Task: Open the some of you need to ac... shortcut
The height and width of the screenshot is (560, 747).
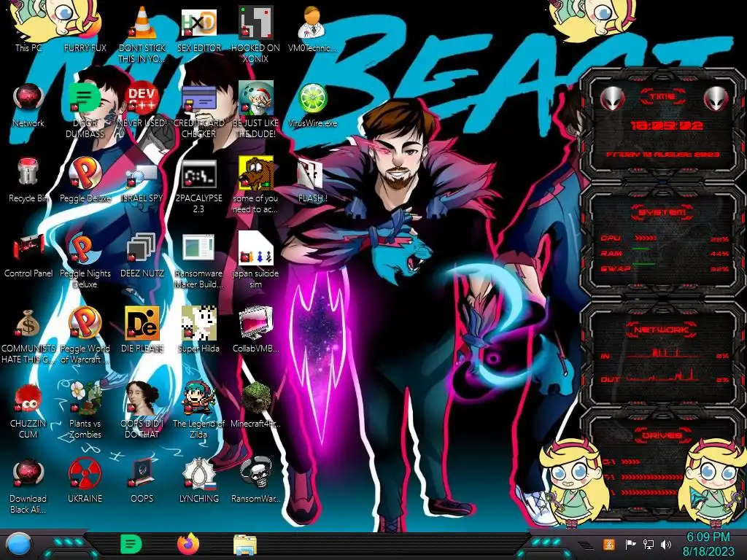Action: coord(256,184)
